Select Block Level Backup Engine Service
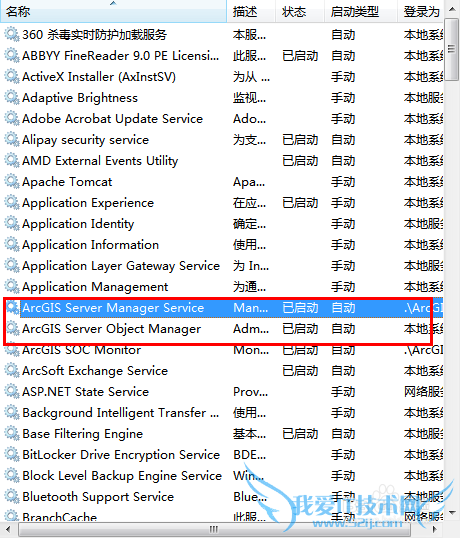 [x=122, y=476]
